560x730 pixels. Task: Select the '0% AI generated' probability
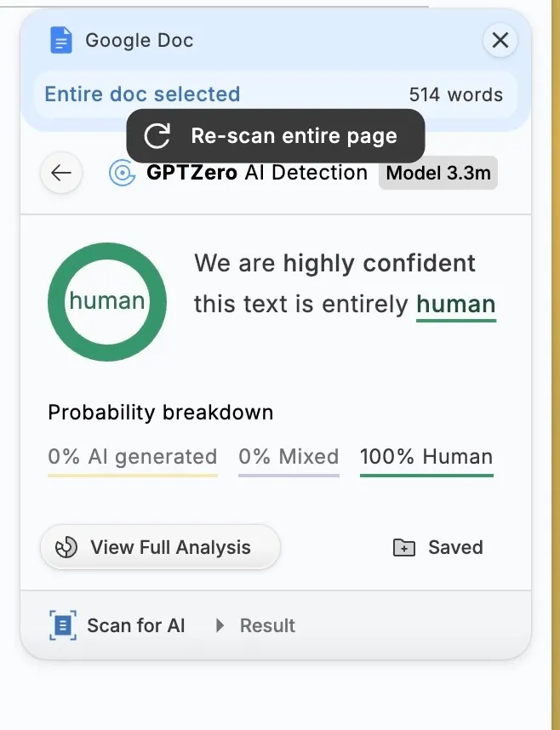tap(133, 457)
